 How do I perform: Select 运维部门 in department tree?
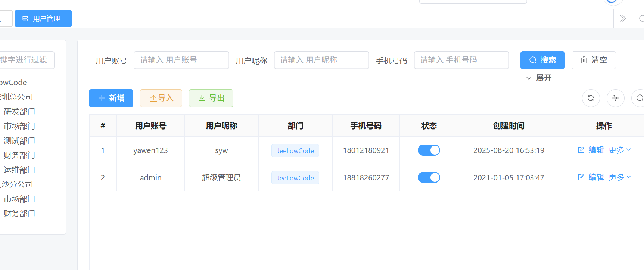(x=19, y=170)
